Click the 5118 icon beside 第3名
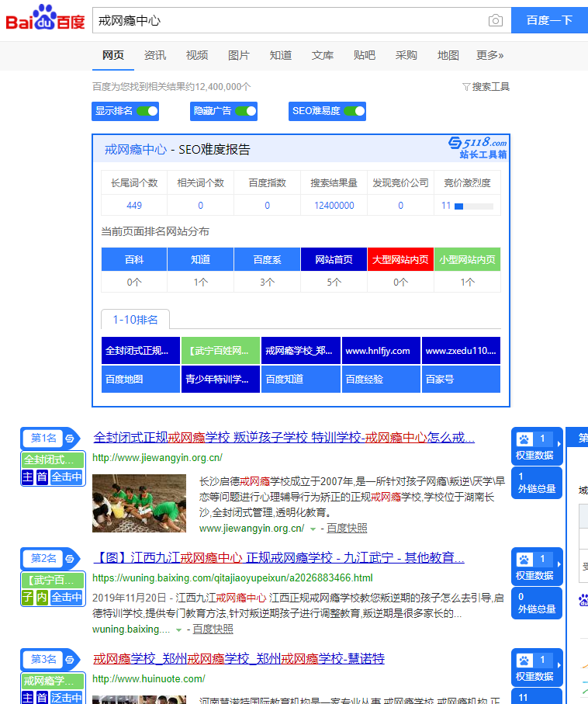This screenshot has height=704, width=588. 70,660
